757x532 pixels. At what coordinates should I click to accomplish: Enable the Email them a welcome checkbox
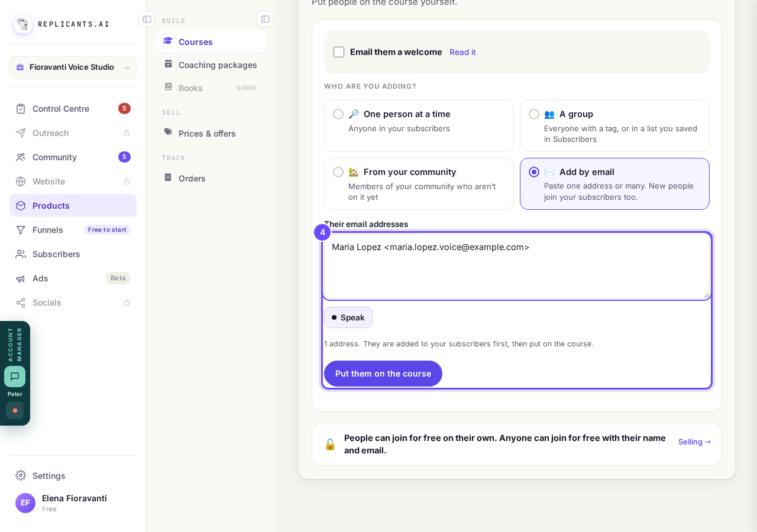coord(339,52)
